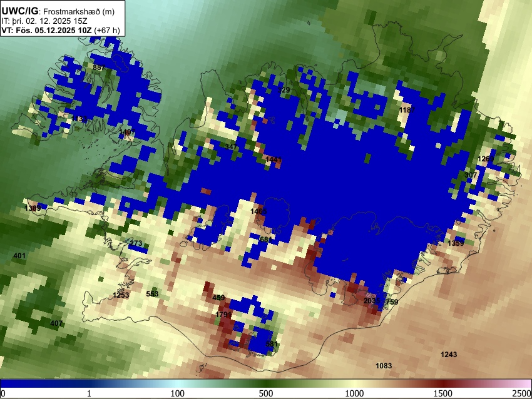The image size is (532, 399).
Task: Click the 1187 value in the northeast
Action: coord(407,110)
